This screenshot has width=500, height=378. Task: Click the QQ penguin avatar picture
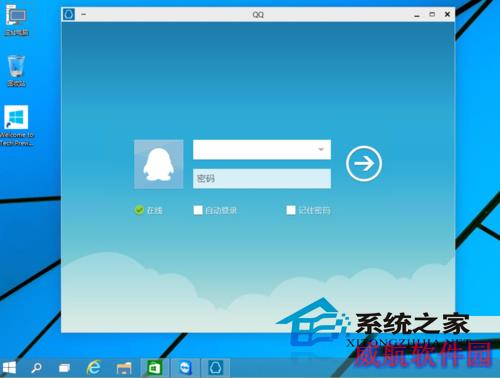click(x=159, y=164)
